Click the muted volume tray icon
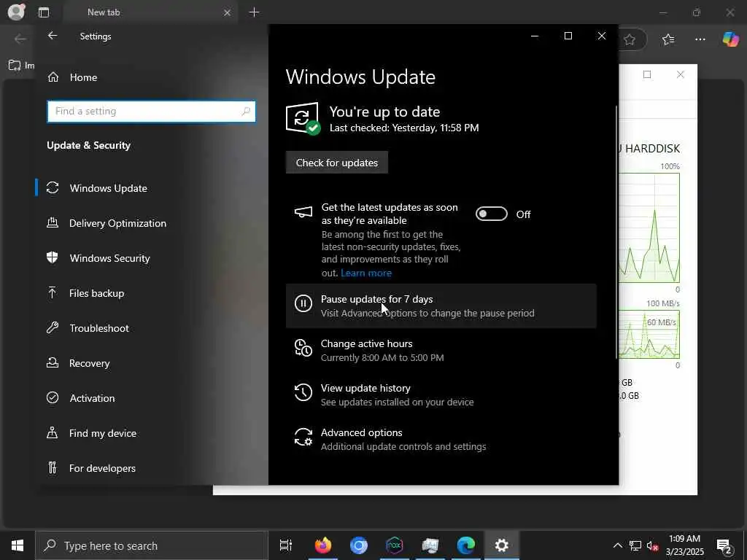Image resolution: width=747 pixels, height=560 pixels. pyautogui.click(x=652, y=545)
